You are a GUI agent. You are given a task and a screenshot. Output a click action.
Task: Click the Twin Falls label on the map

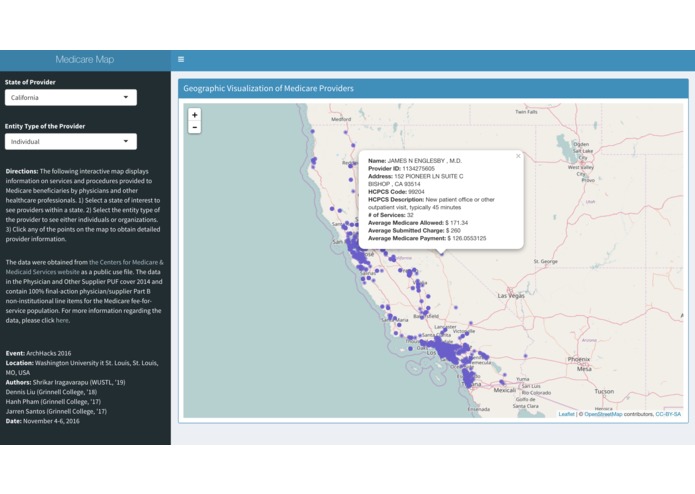point(526,112)
